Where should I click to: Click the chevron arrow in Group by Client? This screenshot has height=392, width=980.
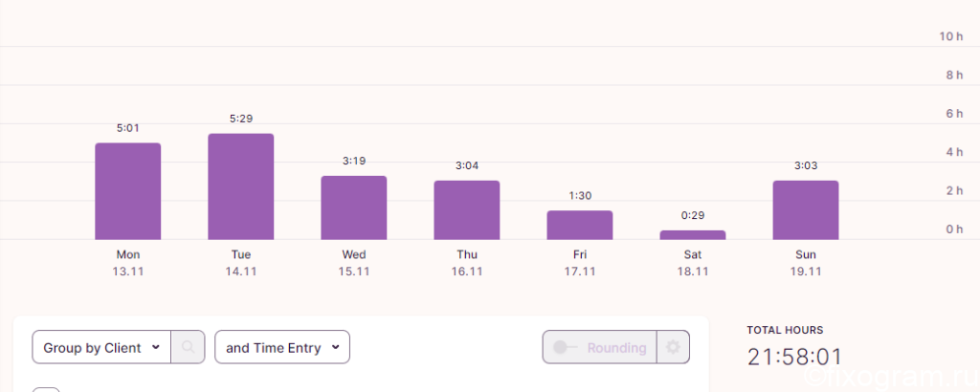click(156, 348)
